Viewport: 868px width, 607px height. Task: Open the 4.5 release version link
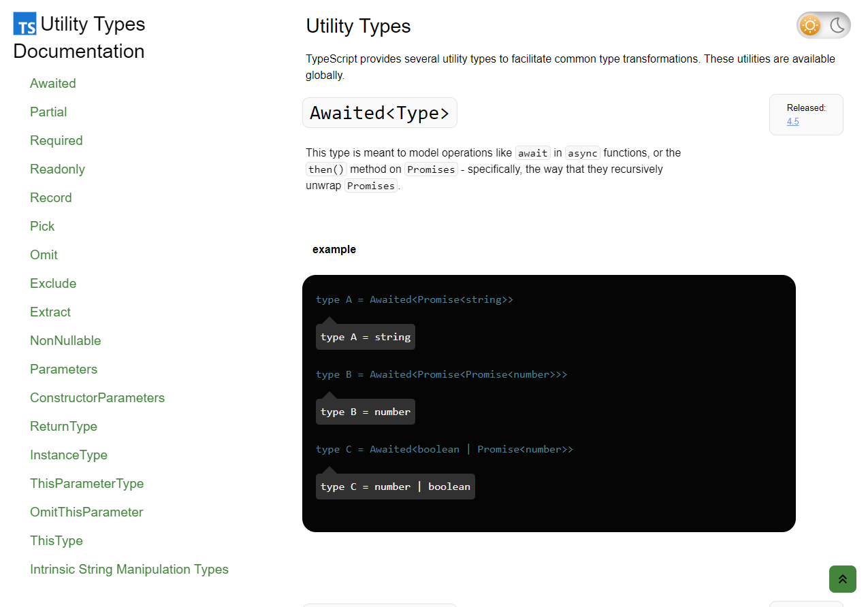pyautogui.click(x=792, y=121)
